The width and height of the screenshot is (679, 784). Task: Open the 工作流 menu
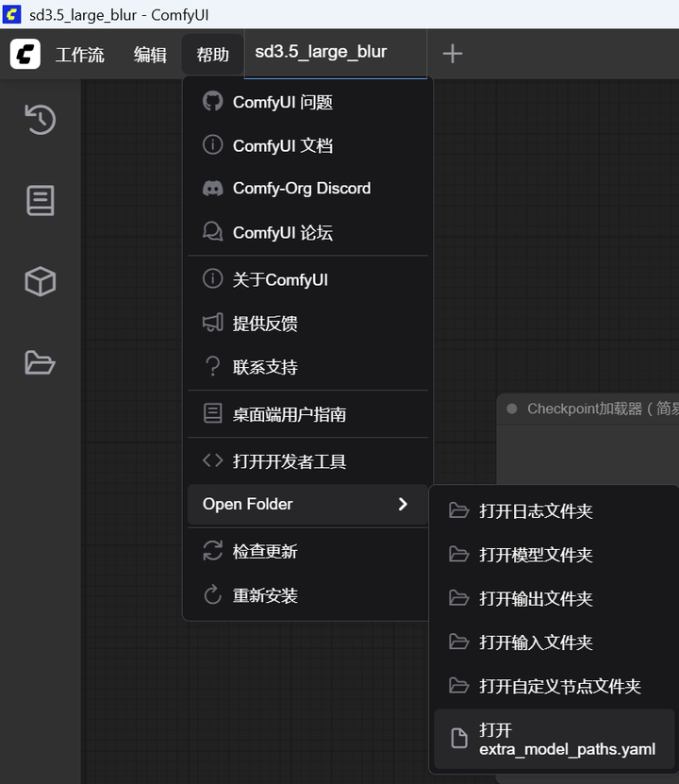80,55
